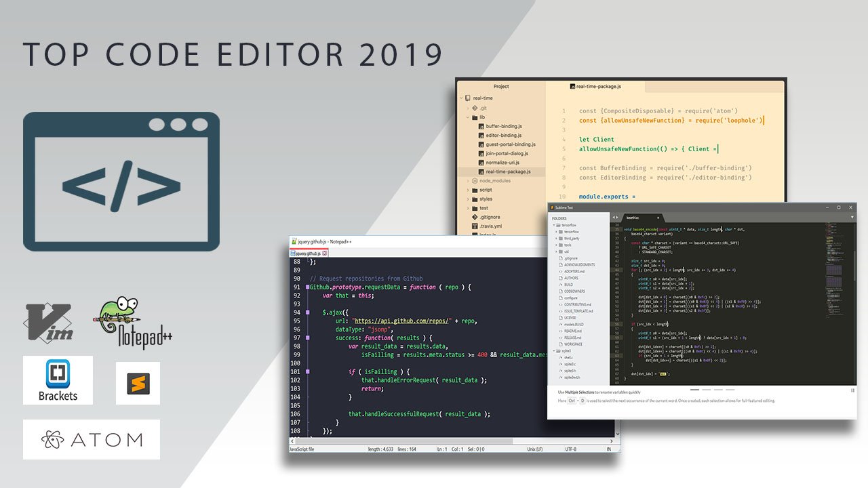Screen dimensions: 868x488
Task: Click the large code window icon
Action: pyautogui.click(x=121, y=182)
